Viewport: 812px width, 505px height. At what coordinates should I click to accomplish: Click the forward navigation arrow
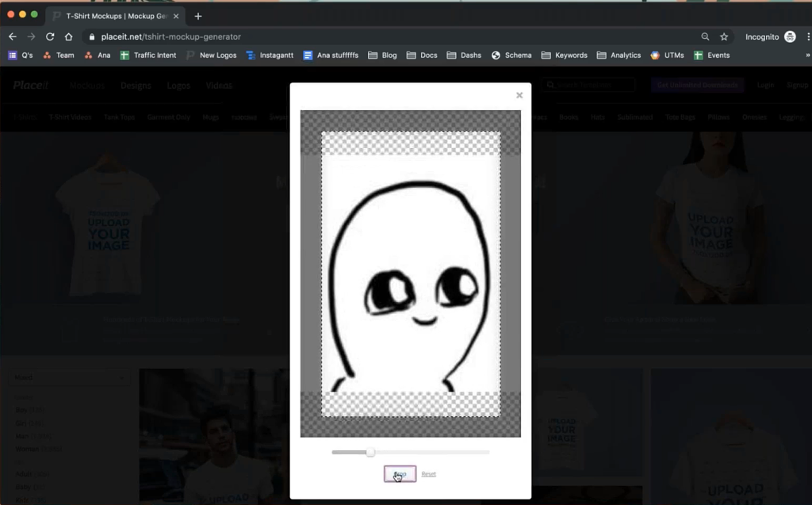30,36
